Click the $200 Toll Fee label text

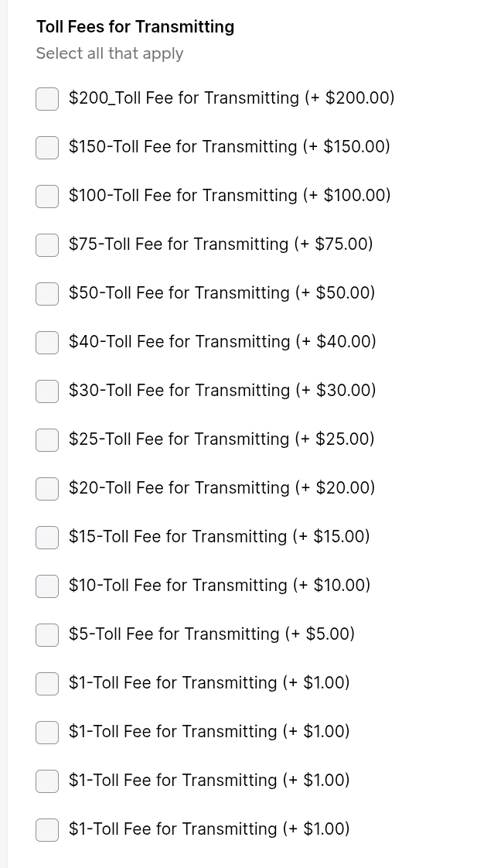231,98
